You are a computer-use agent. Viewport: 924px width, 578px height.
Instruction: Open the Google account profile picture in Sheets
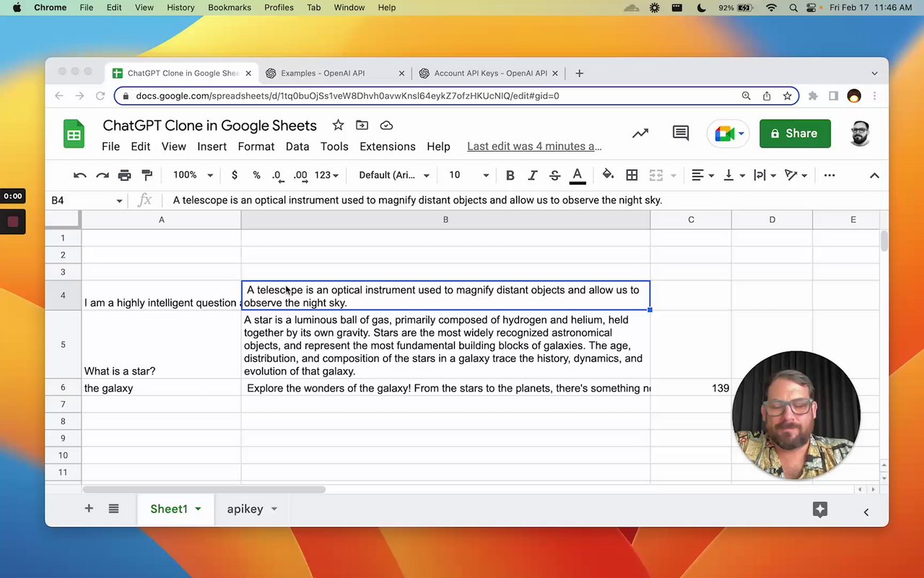click(x=860, y=134)
